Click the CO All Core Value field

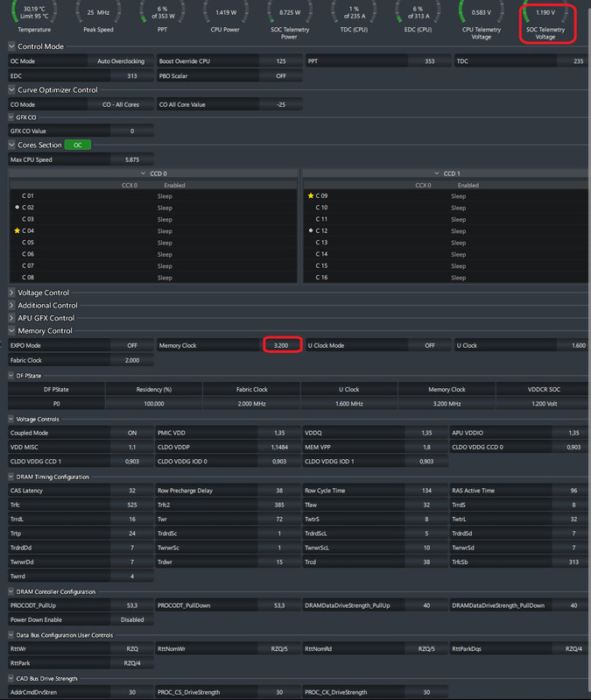click(280, 104)
